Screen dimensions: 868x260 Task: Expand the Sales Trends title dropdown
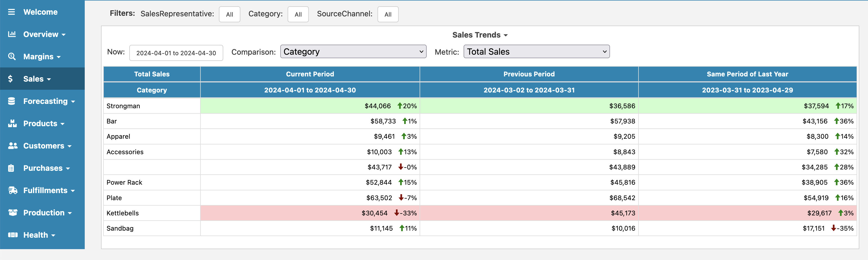tap(479, 35)
